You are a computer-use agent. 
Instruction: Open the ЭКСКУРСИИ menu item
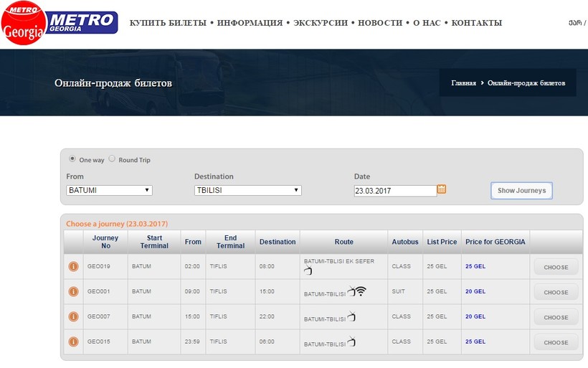point(321,23)
